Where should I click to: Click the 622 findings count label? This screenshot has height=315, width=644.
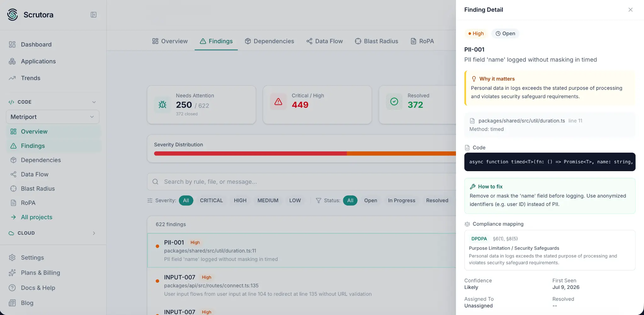pyautogui.click(x=171, y=224)
